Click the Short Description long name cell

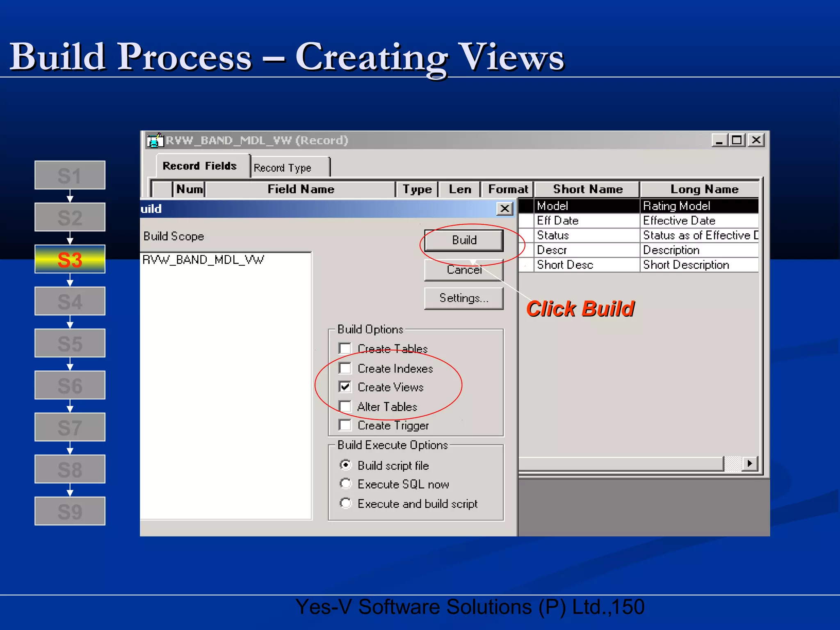[x=699, y=265]
